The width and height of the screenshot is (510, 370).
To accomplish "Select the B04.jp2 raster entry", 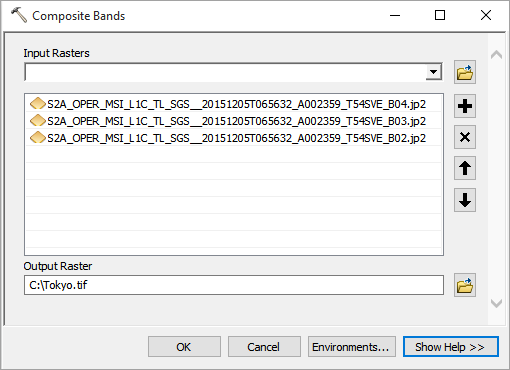I will point(234,104).
